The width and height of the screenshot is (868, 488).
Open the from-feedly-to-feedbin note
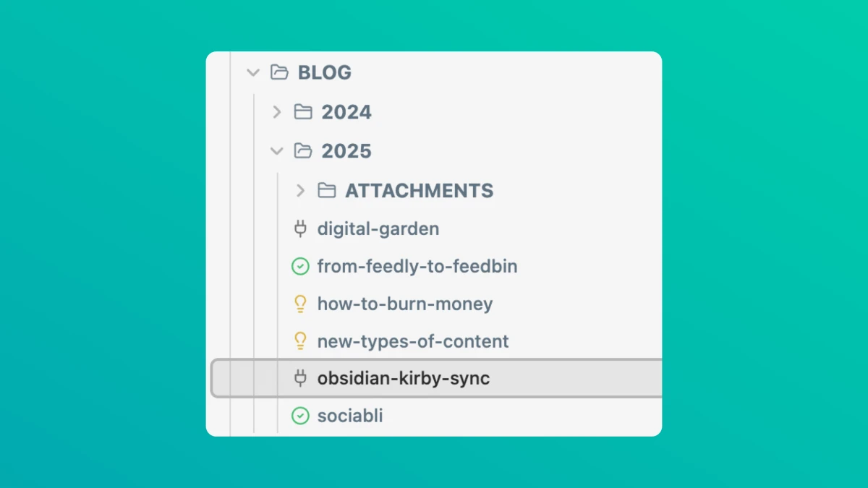417,267
